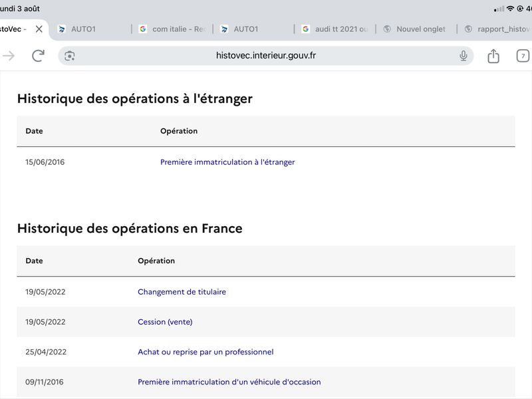Open Achat ou reprise par un professionnel link

pos(205,352)
